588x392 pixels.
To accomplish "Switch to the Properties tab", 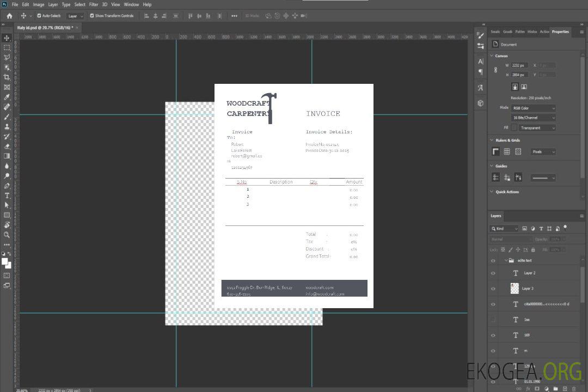I will (x=560, y=32).
